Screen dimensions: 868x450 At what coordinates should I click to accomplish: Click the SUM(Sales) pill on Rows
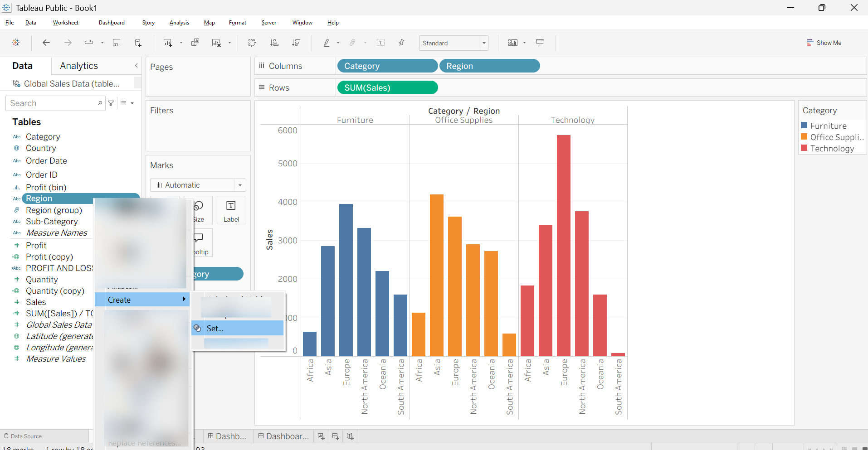[387, 87]
